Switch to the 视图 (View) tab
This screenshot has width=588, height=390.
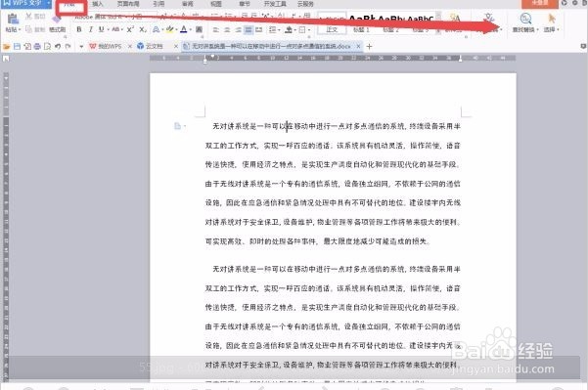click(x=216, y=4)
